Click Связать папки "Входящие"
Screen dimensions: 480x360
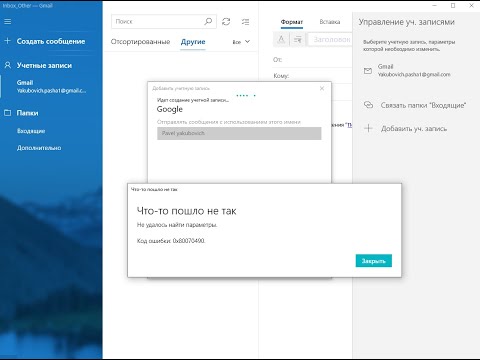tap(423, 105)
